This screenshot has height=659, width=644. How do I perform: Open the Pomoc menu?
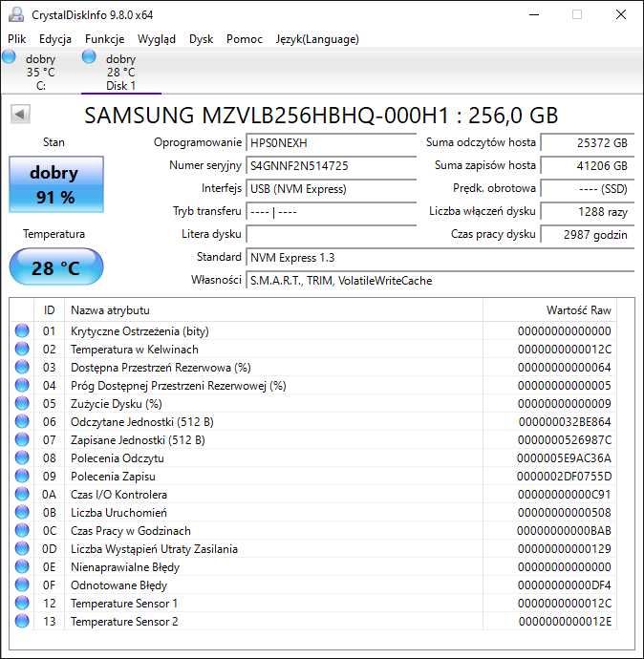point(245,39)
